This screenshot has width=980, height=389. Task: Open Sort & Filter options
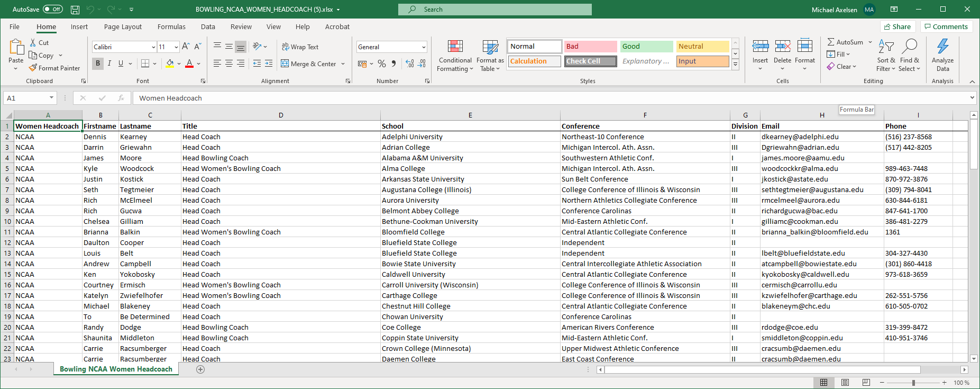(x=886, y=55)
